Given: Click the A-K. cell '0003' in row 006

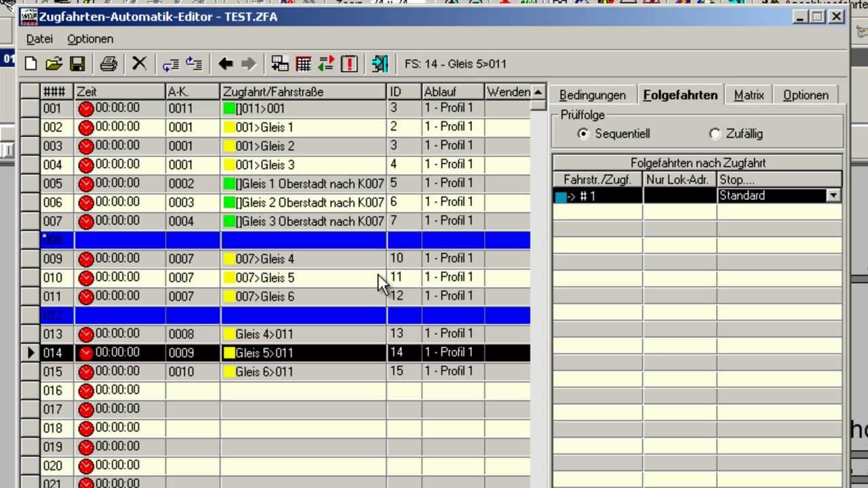Looking at the screenshot, I should pyautogui.click(x=193, y=203).
